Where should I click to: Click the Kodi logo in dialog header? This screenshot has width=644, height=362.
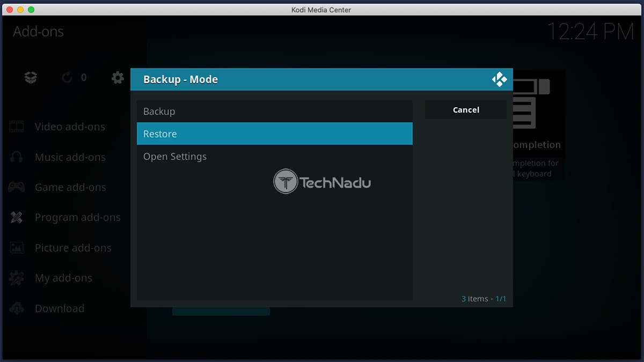pyautogui.click(x=499, y=79)
